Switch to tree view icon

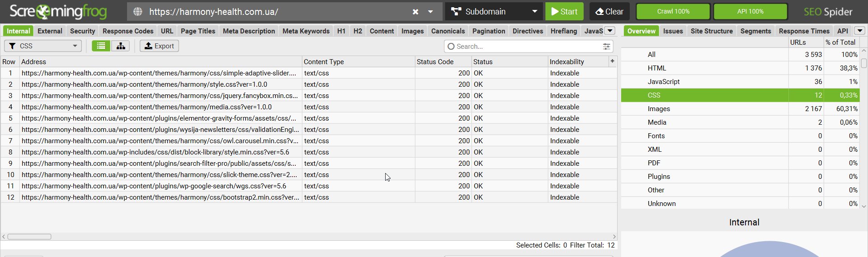(121, 46)
